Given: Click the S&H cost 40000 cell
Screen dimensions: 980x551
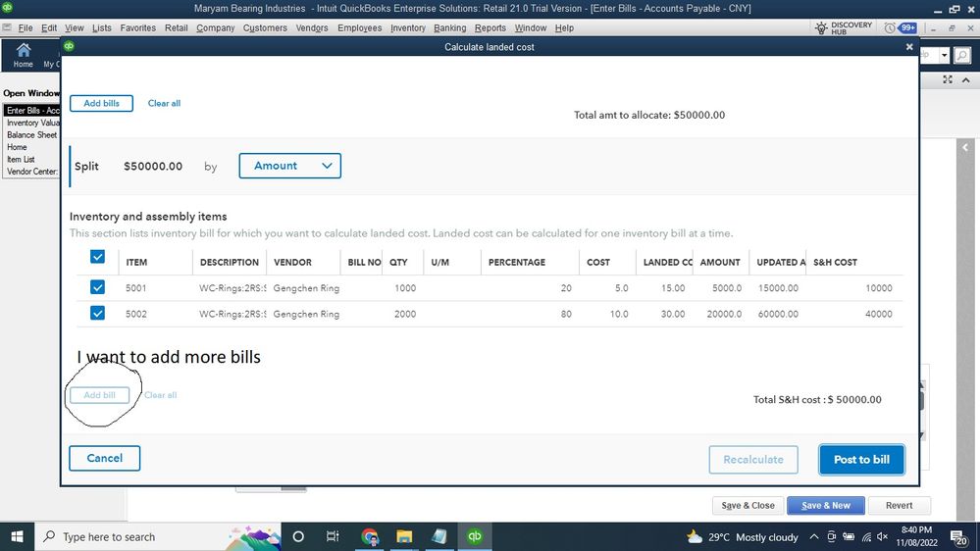Looking at the screenshot, I should pos(878,315).
